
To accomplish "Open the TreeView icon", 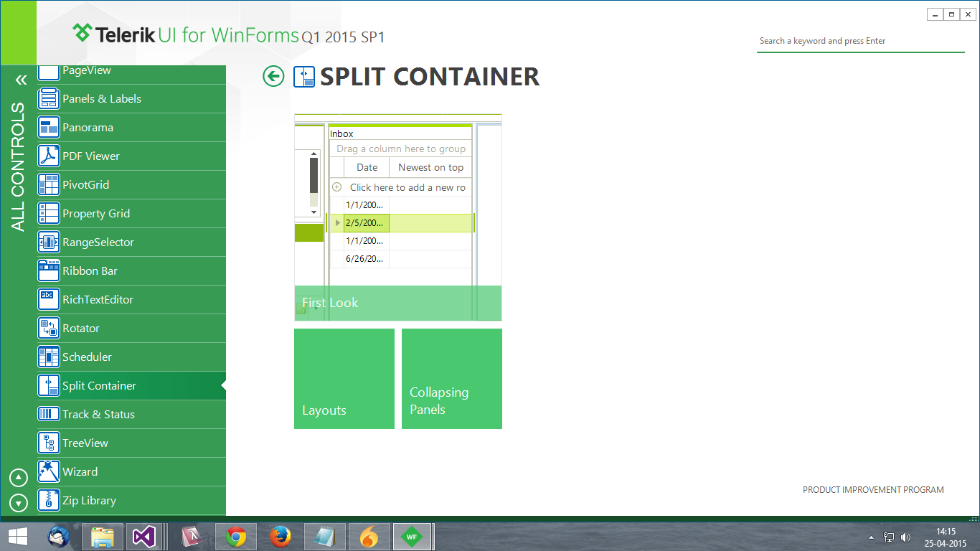I will pyautogui.click(x=49, y=443).
